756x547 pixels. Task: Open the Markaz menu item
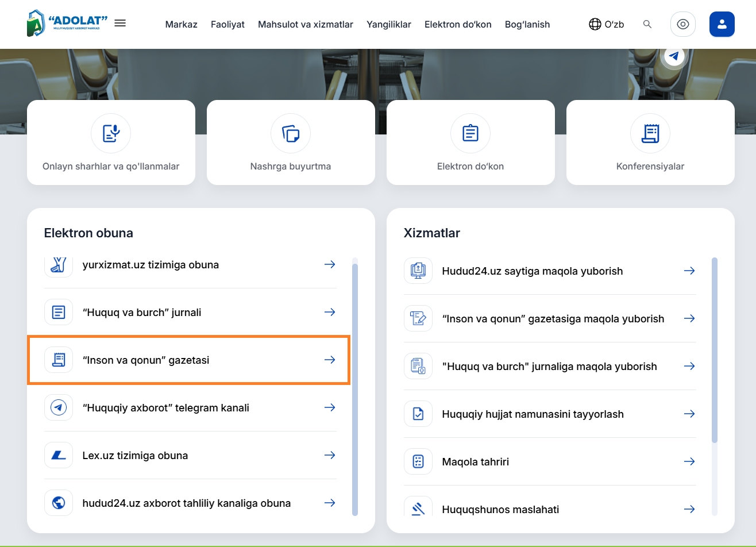[181, 24]
